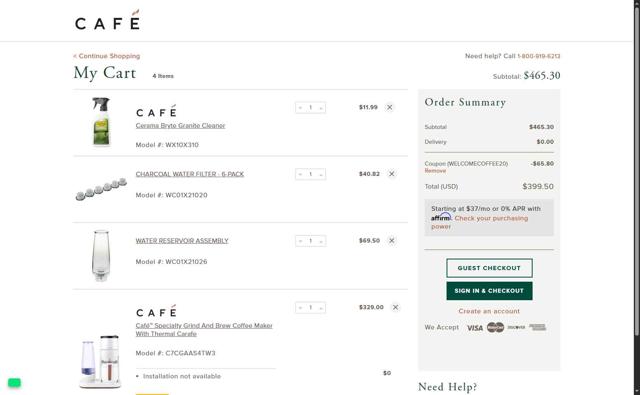
Task: Select Model #: WX10X310 text
Action: (167, 145)
